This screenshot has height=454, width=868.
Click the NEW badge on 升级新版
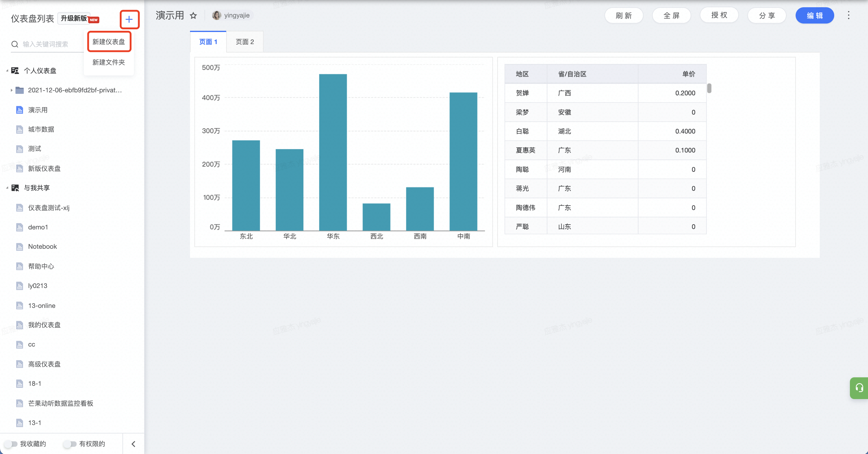94,20
